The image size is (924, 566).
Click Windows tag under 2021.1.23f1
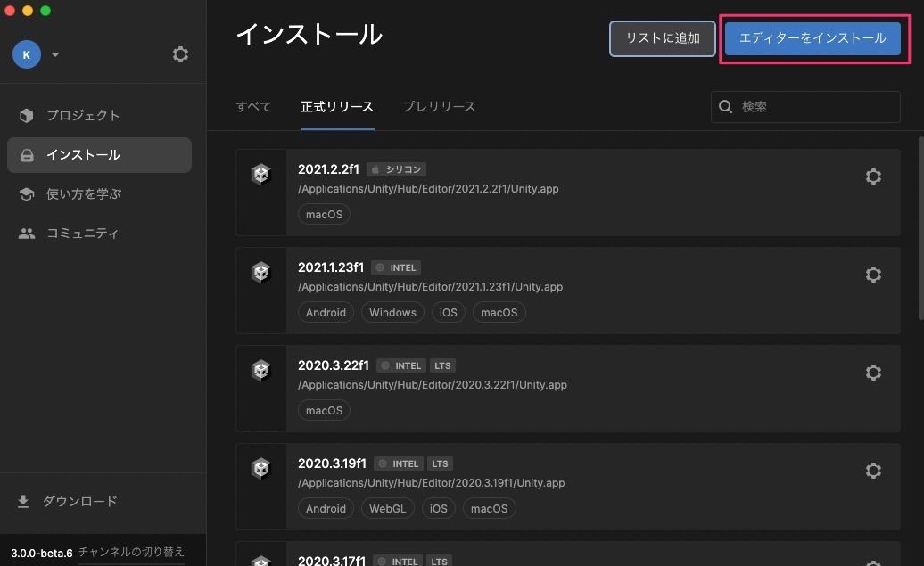[x=392, y=312]
